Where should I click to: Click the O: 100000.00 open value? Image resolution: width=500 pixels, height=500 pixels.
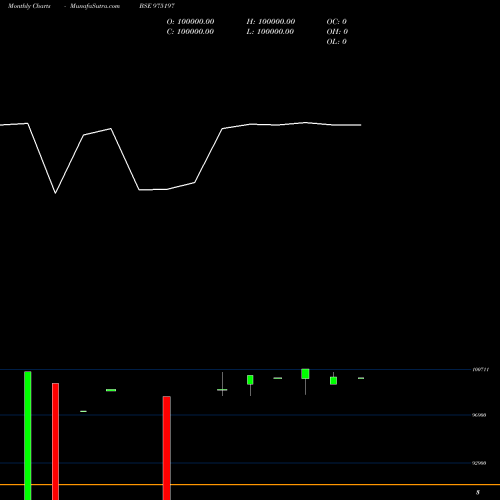(190, 22)
